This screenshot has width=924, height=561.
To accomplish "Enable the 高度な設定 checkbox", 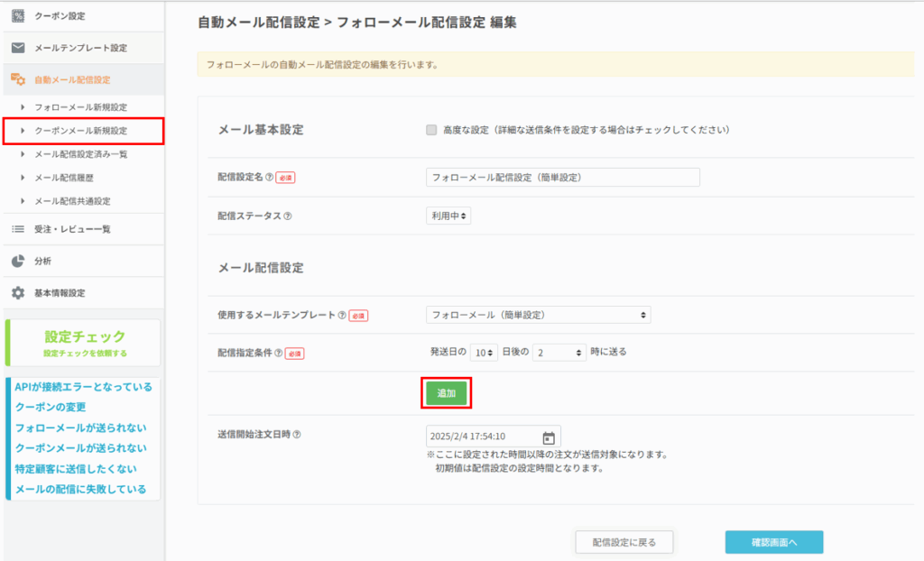I will tap(431, 130).
